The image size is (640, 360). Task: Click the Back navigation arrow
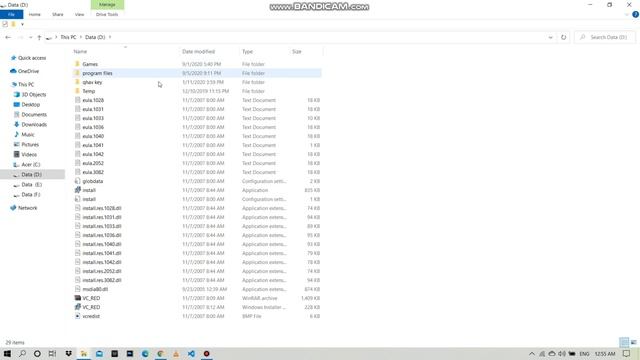(x=8, y=37)
